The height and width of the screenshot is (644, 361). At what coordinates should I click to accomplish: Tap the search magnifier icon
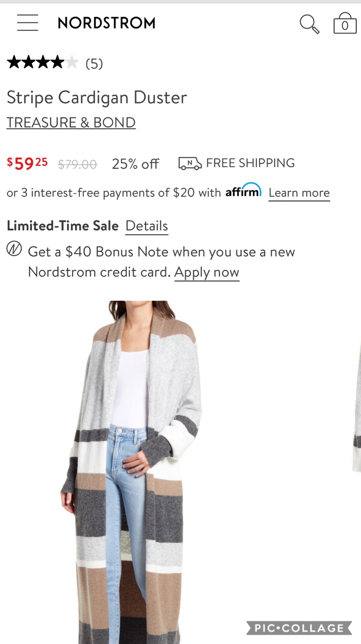click(309, 24)
